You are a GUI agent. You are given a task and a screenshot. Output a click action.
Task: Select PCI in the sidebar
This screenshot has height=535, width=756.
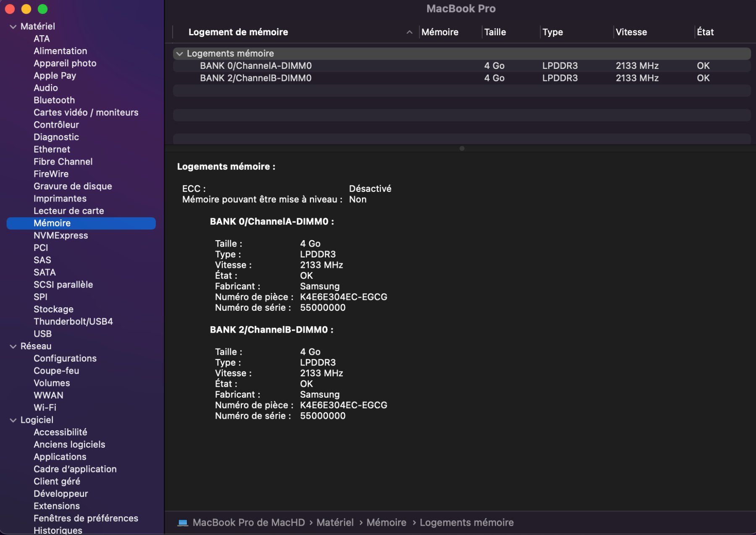(41, 248)
